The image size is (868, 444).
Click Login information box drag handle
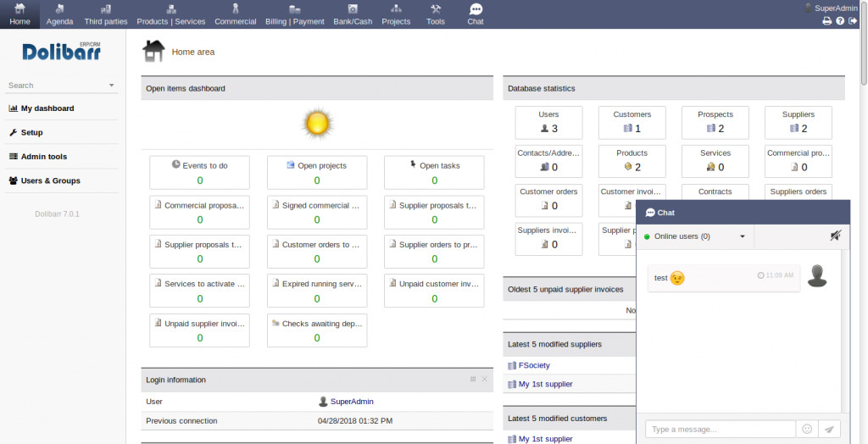473,380
